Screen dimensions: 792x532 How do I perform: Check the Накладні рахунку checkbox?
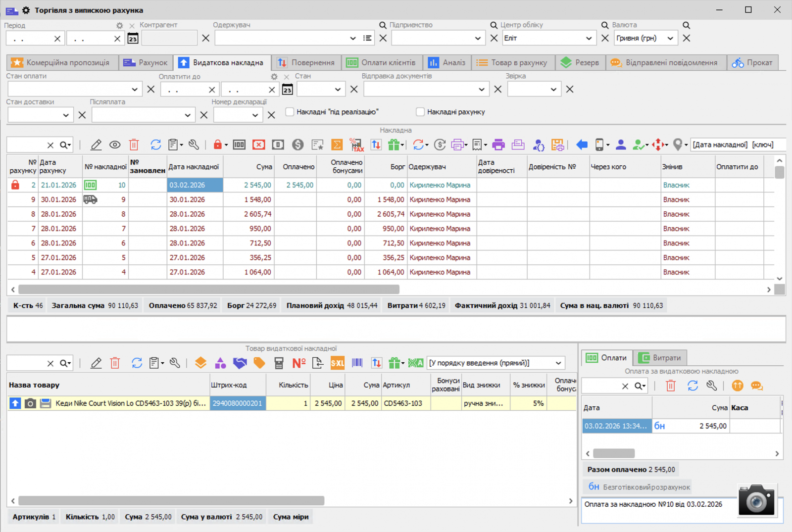pyautogui.click(x=420, y=112)
